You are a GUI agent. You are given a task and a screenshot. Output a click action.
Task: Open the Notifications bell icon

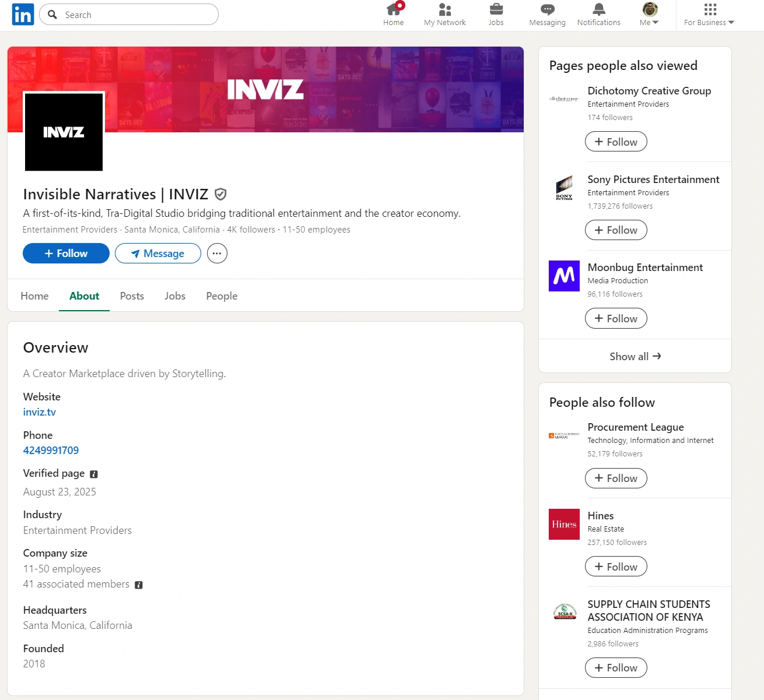point(599,9)
